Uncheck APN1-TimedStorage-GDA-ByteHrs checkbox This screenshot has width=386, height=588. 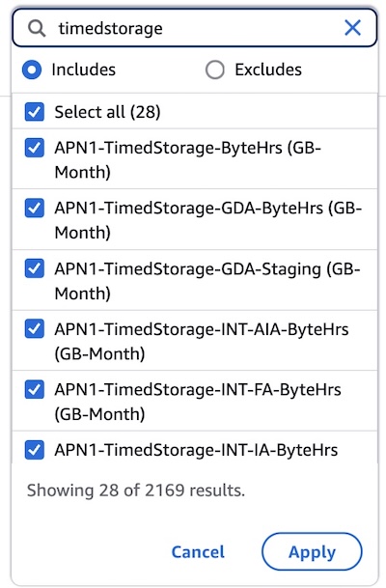(x=35, y=208)
